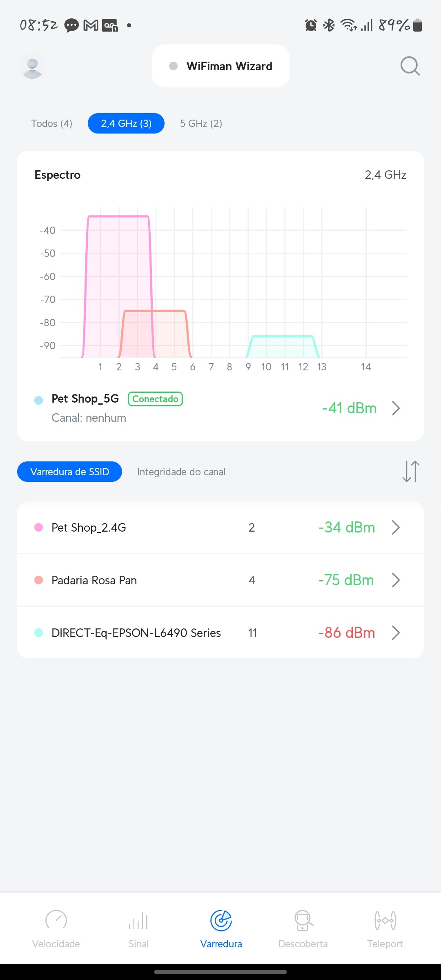Switch filter to 5 GHz (2)
Viewport: 441px width, 980px height.
(201, 123)
